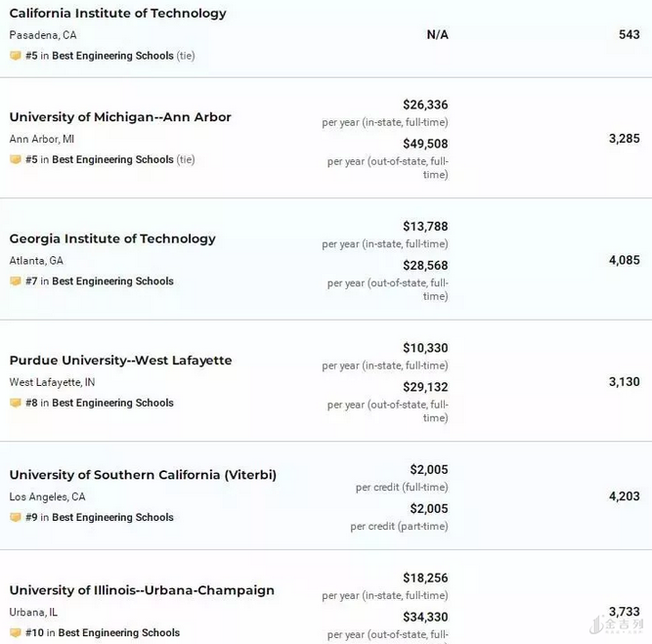Screen dimensions: 652x644
Task: Click the Purdue University ranking badge icon
Action: tap(16, 404)
